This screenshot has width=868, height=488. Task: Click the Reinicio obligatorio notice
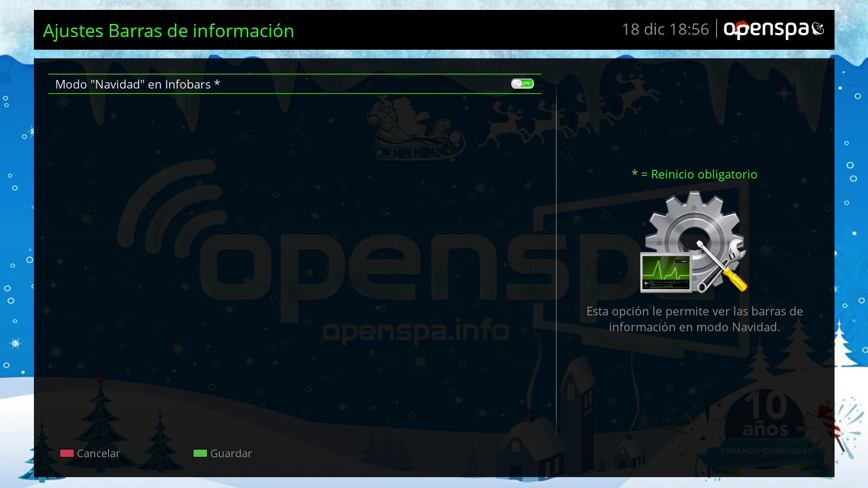click(694, 174)
